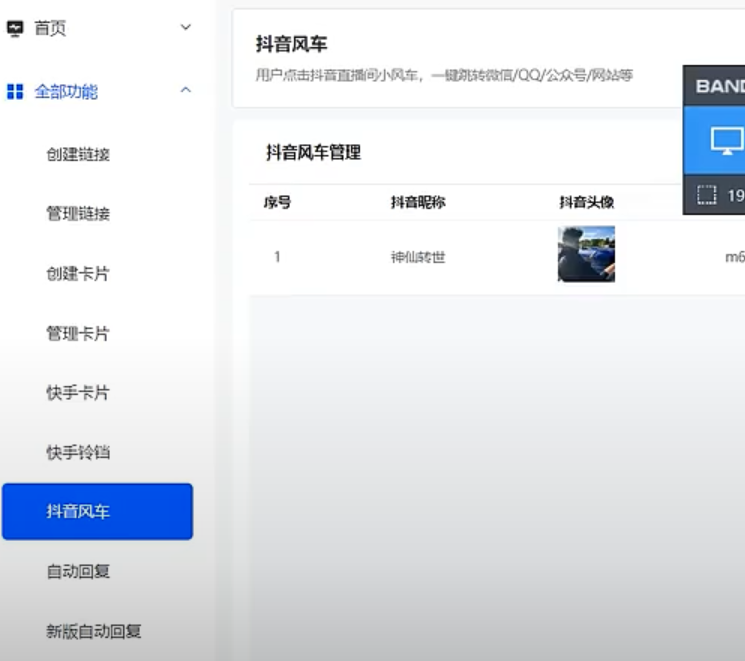The height and width of the screenshot is (661, 745).
Task: Open 管理链接 in the sidebar
Action: click(78, 214)
